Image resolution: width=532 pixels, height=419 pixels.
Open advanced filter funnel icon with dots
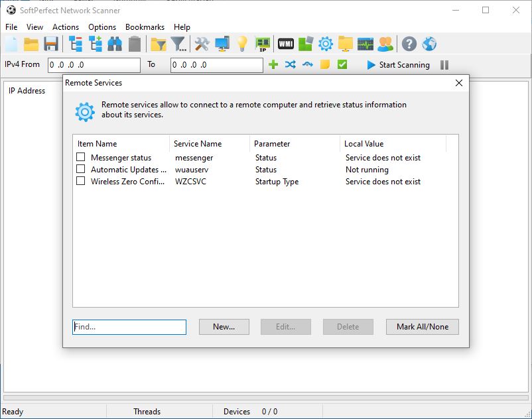click(x=178, y=44)
